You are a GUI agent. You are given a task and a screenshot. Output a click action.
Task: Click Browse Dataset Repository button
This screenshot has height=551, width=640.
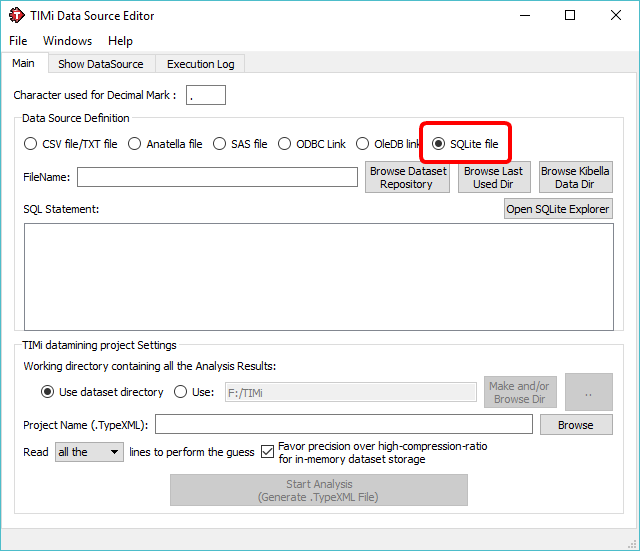coord(407,177)
